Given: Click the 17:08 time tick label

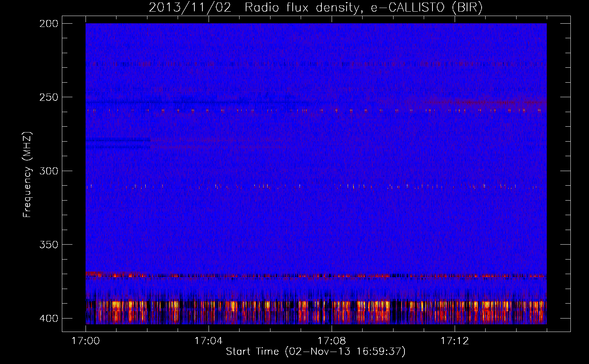Looking at the screenshot, I should (x=331, y=341).
